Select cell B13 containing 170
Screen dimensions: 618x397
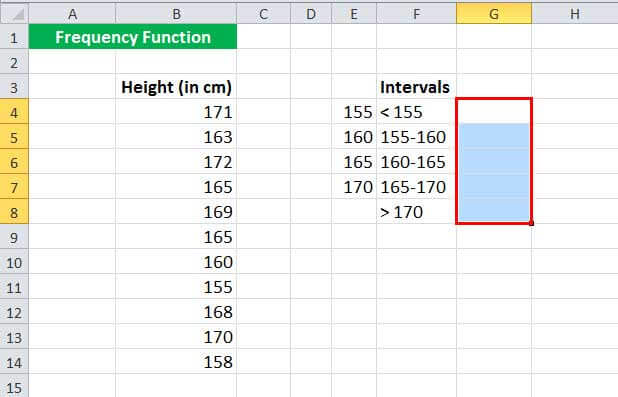[176, 336]
